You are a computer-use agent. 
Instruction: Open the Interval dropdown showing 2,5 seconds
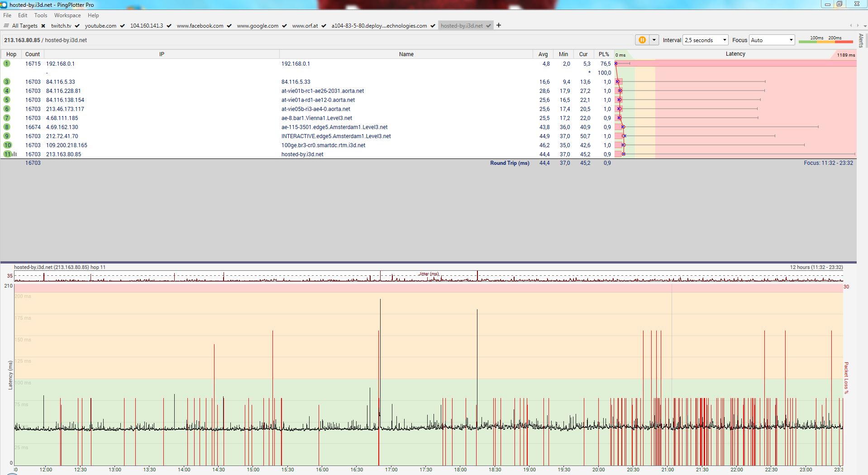tap(705, 40)
